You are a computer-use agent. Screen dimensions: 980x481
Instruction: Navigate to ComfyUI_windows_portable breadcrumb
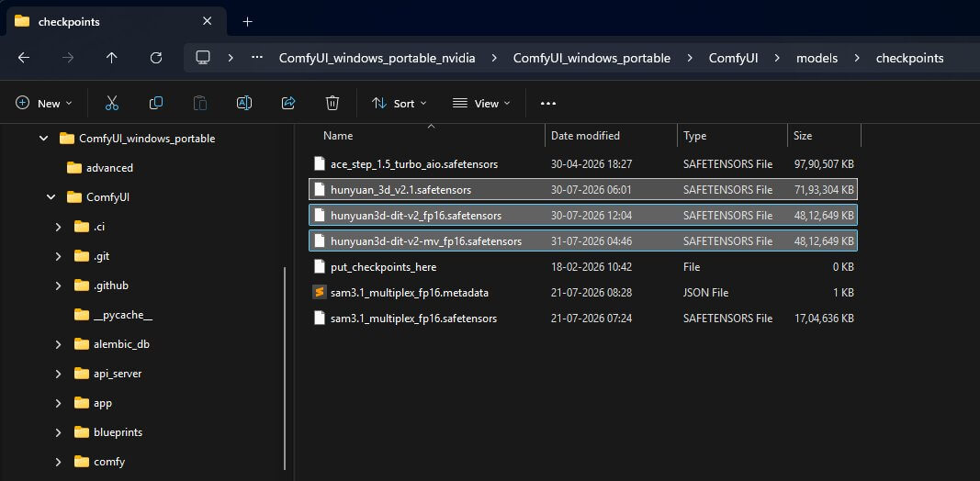pyautogui.click(x=591, y=58)
